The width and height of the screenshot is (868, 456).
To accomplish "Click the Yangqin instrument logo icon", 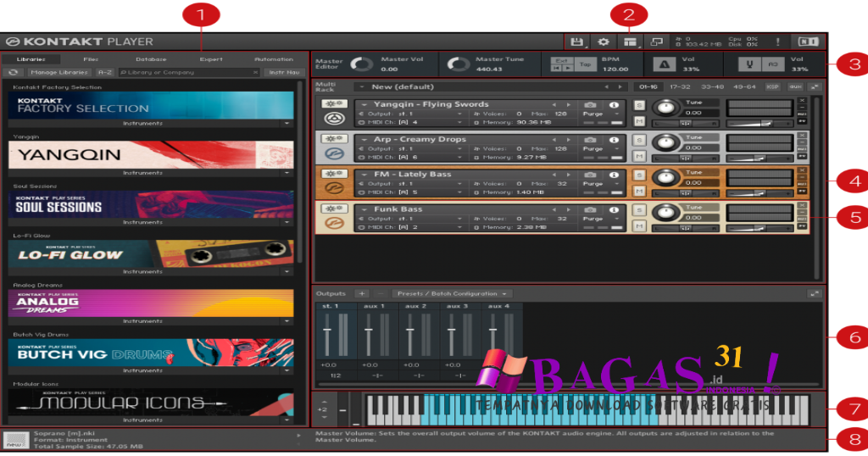I will [334, 118].
